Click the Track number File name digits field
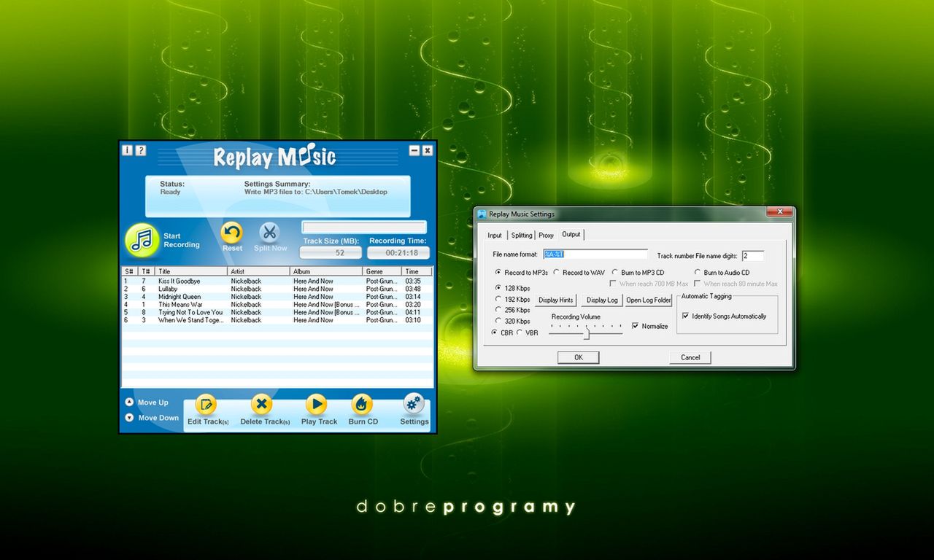 [753, 256]
